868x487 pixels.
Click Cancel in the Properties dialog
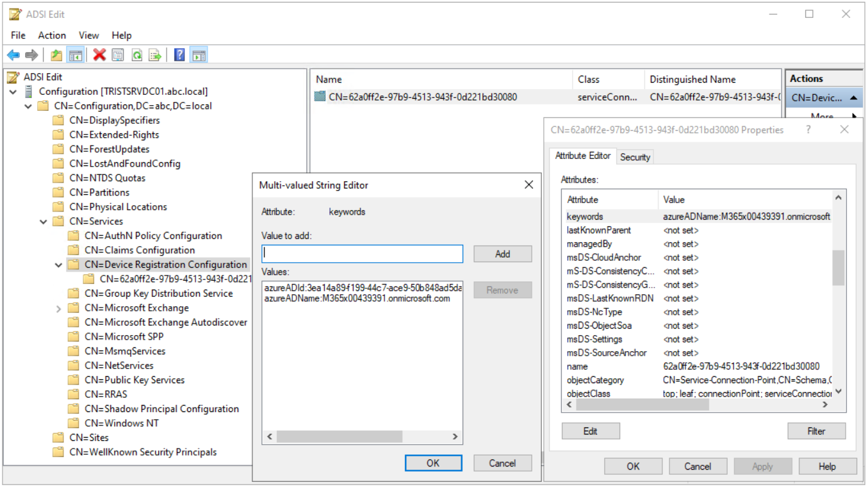(x=698, y=466)
